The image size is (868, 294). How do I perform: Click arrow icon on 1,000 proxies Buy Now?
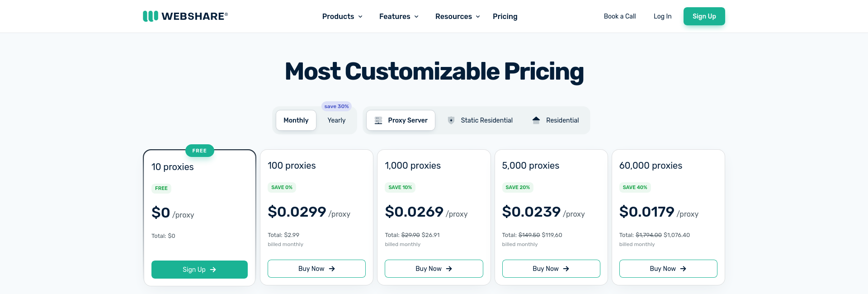tap(449, 269)
